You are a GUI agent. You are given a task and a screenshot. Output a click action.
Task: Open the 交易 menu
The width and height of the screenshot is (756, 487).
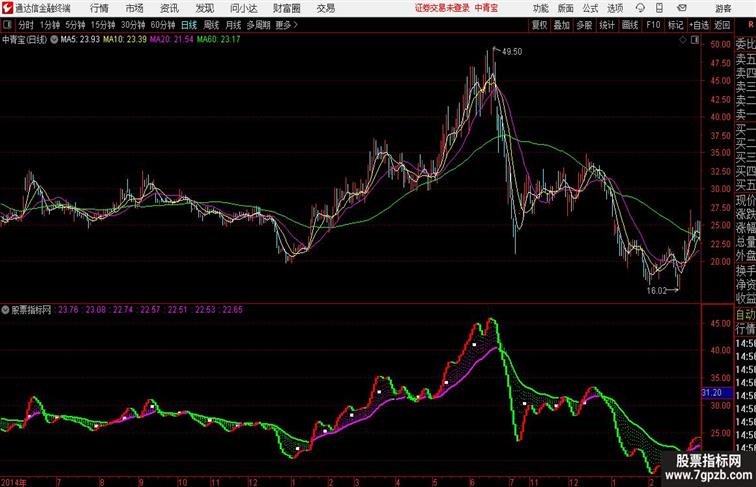[x=325, y=8]
